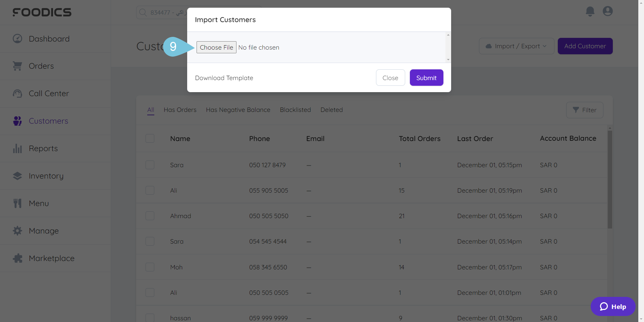Image resolution: width=644 pixels, height=322 pixels.
Task: Open the Has Negative Balance tab
Action: tap(238, 110)
